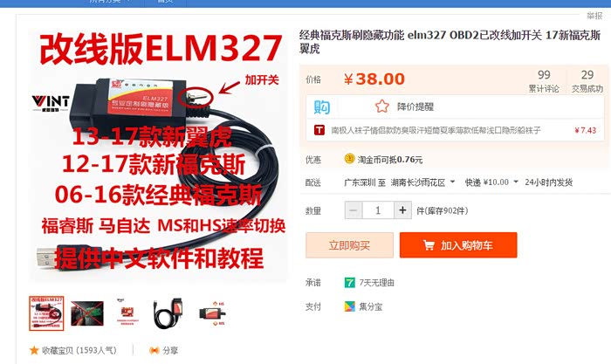This screenshot has height=364, width=611.
Task: Click the 分享 share icon
Action: click(154, 350)
